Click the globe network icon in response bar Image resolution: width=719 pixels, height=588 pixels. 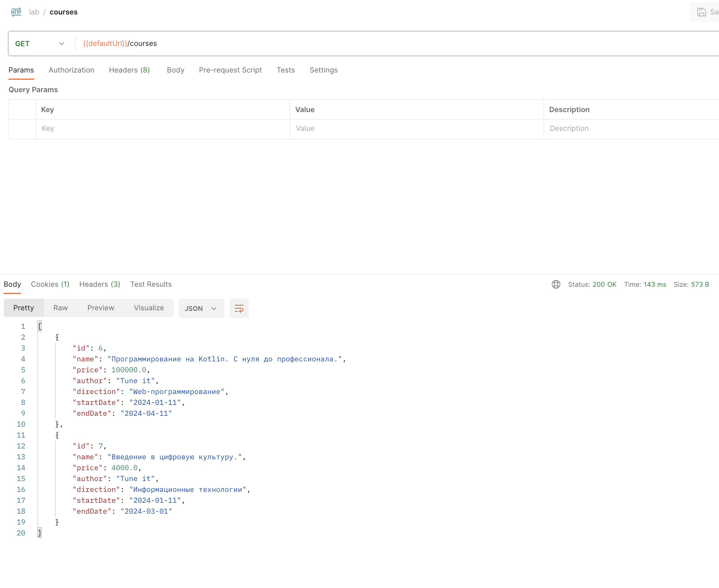pyautogui.click(x=556, y=284)
